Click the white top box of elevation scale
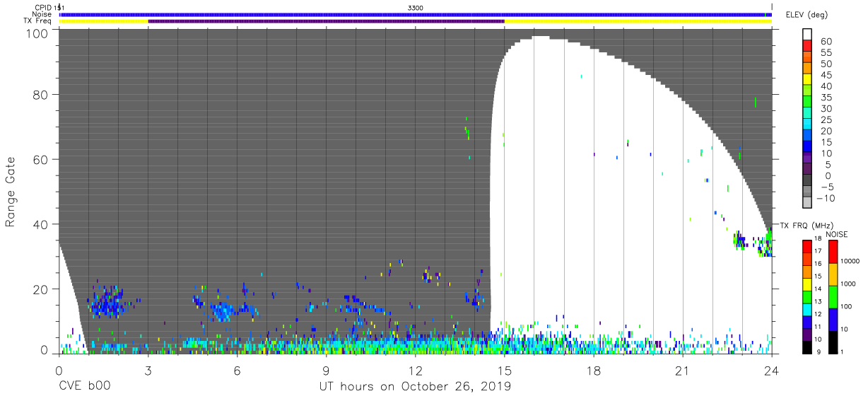Screen dimensions: 868x401 (807, 35)
